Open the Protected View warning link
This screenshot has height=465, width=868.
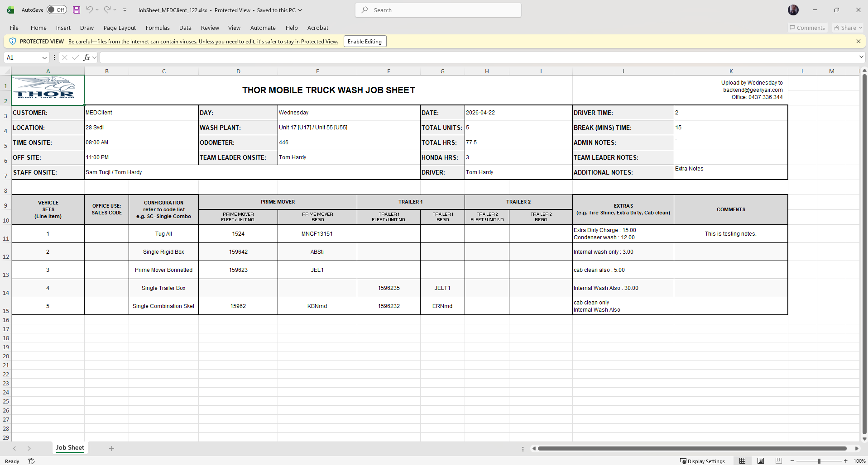click(x=203, y=42)
